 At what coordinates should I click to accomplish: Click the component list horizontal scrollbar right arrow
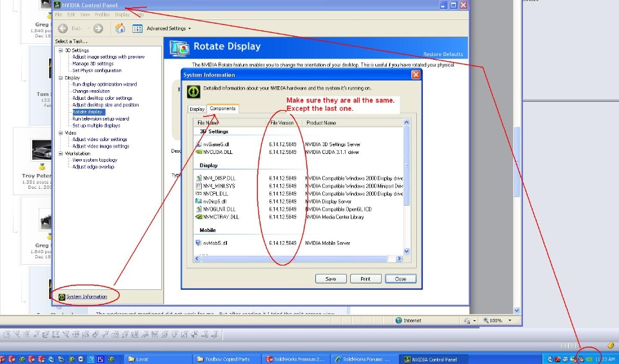click(399, 259)
